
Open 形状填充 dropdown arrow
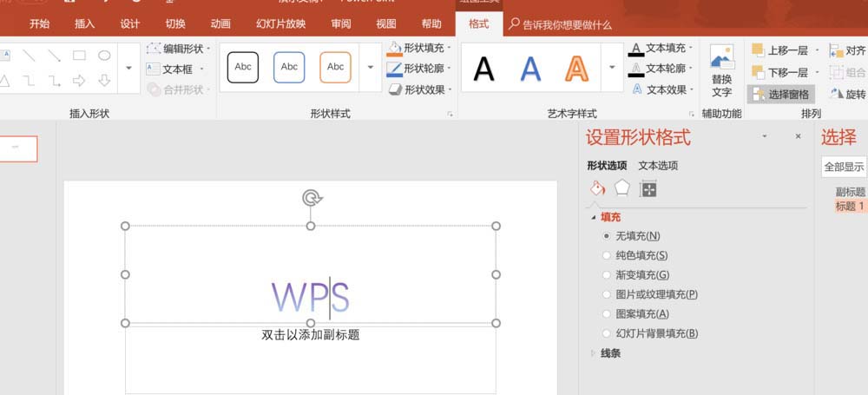click(x=449, y=49)
